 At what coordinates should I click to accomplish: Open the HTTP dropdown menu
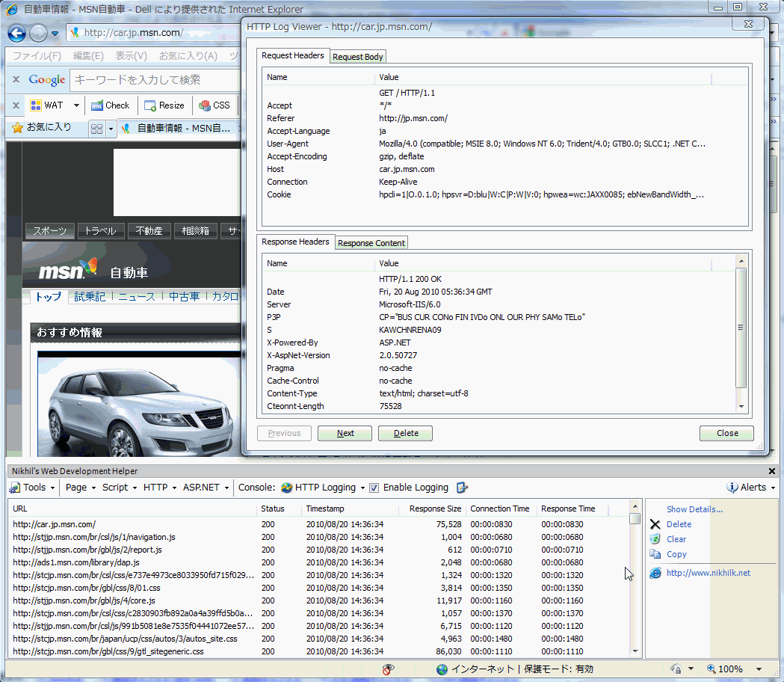(x=159, y=488)
